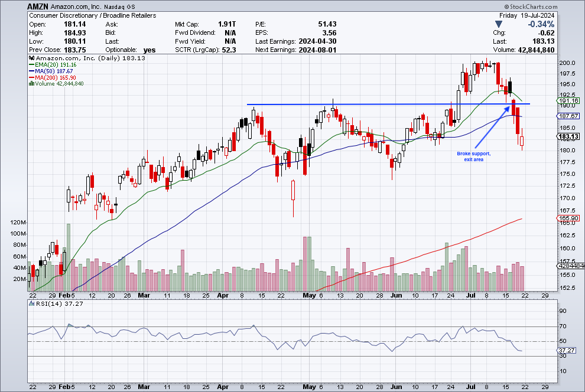This screenshot has height=392, width=585.
Task: Click the volume bars icon in the chart legend
Action: tap(32, 83)
